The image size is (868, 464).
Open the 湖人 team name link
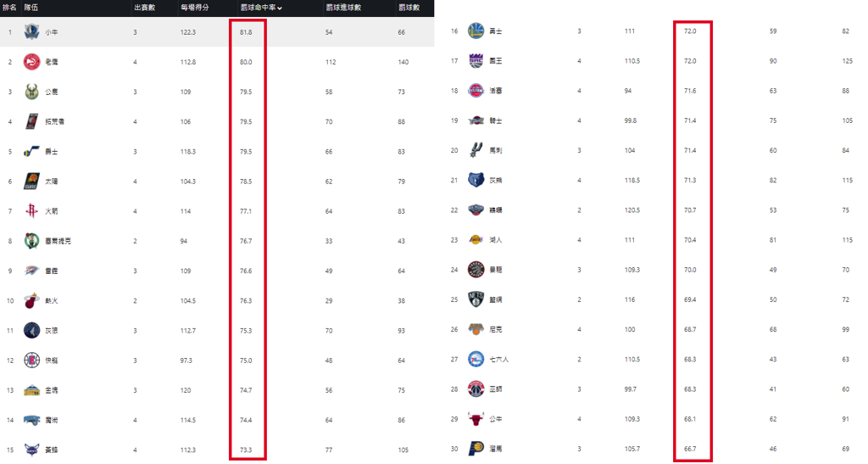pyautogui.click(x=496, y=240)
